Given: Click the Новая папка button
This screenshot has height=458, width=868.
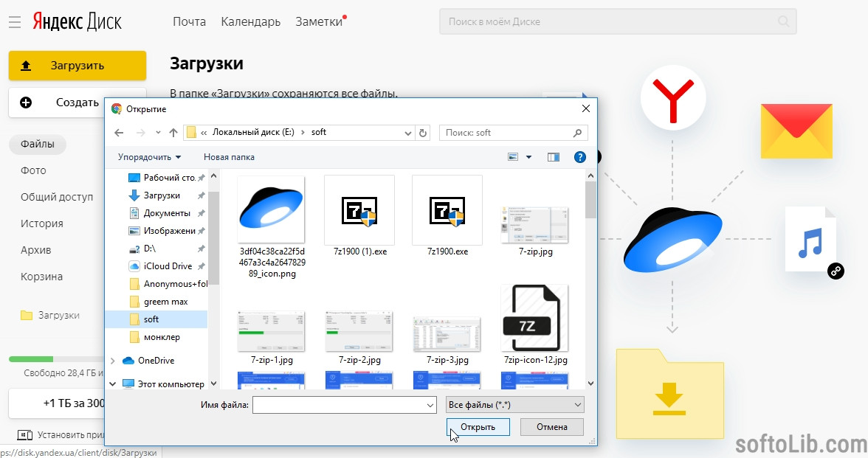Looking at the screenshot, I should pos(229,157).
